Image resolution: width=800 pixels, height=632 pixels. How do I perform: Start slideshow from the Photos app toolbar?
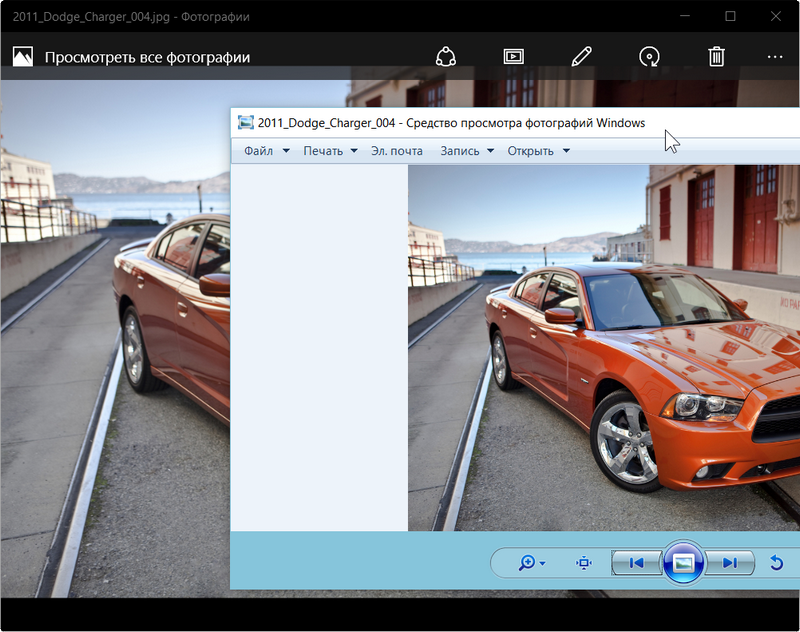point(513,57)
